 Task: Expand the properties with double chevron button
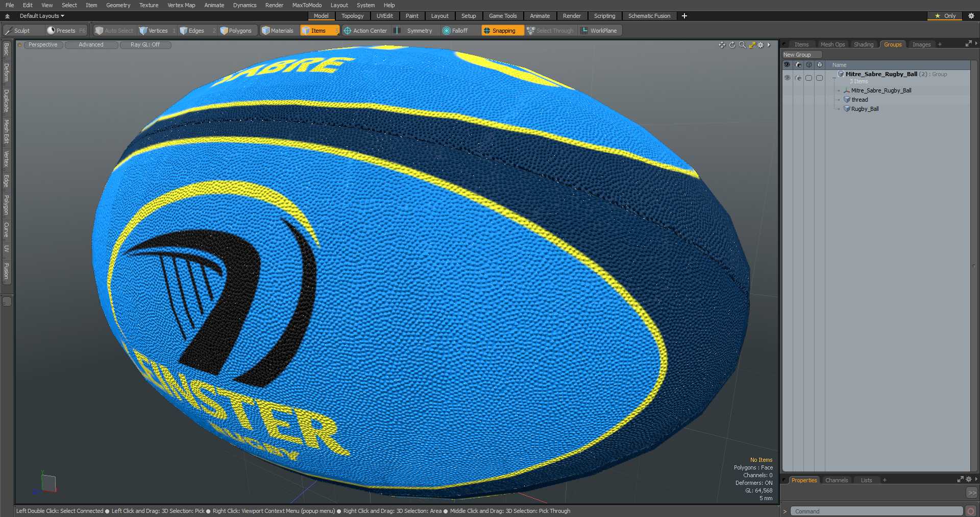pyautogui.click(x=972, y=492)
